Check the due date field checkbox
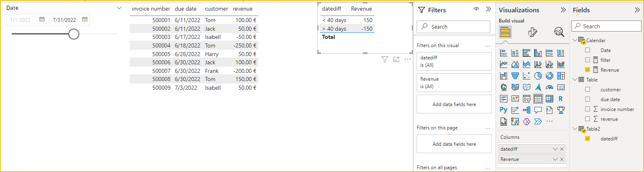The width and height of the screenshot is (644, 172). [588, 99]
